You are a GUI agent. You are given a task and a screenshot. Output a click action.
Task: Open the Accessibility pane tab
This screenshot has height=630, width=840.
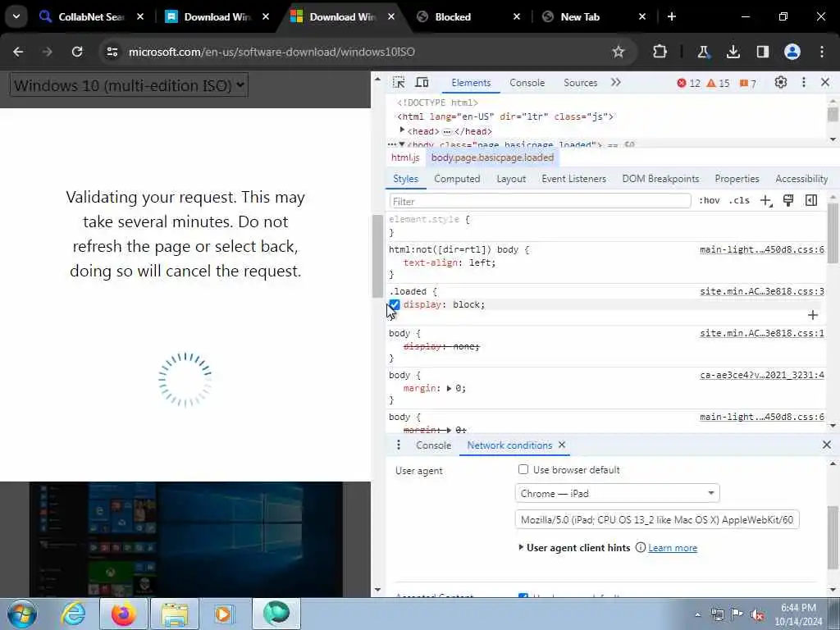[x=801, y=179]
